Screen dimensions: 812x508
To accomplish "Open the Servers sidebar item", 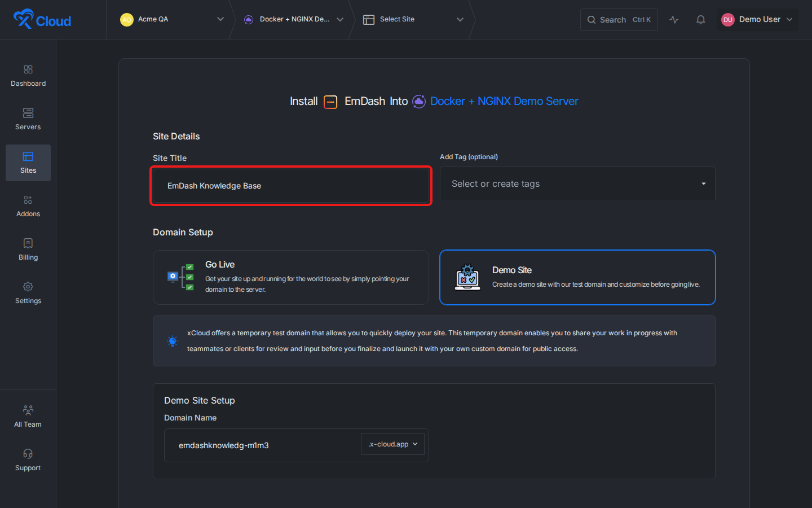I will point(28,120).
